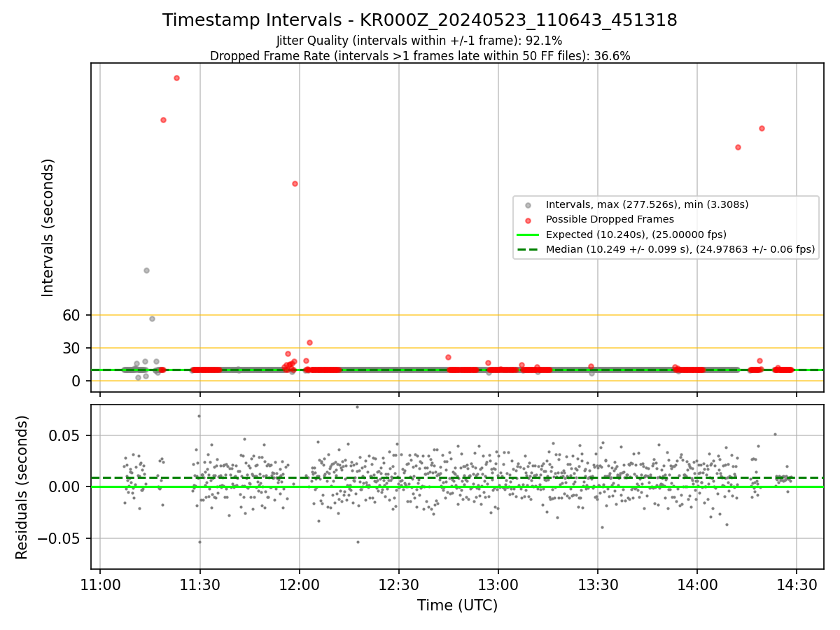The height and width of the screenshot is (630, 840).
Task: Click the 12:30 time tick label
Action: coord(399,584)
